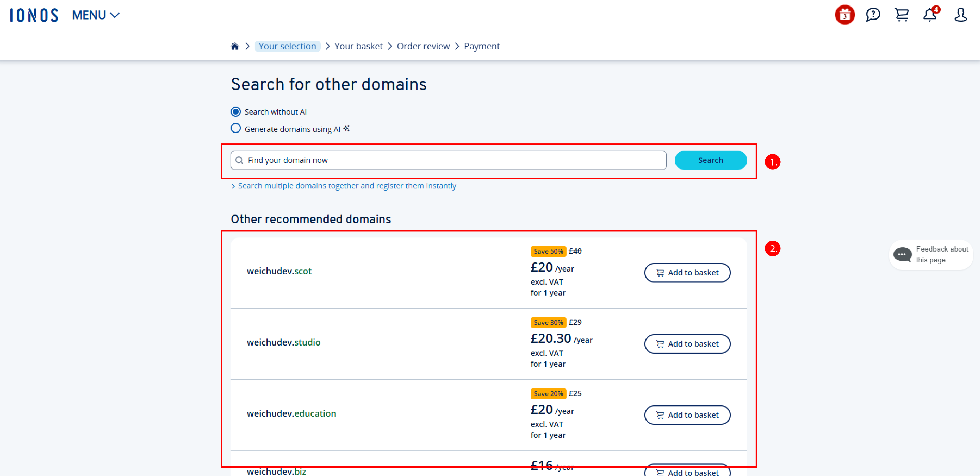980x476 pixels.
Task: Click the AI sparkle icon
Action: [346, 128]
